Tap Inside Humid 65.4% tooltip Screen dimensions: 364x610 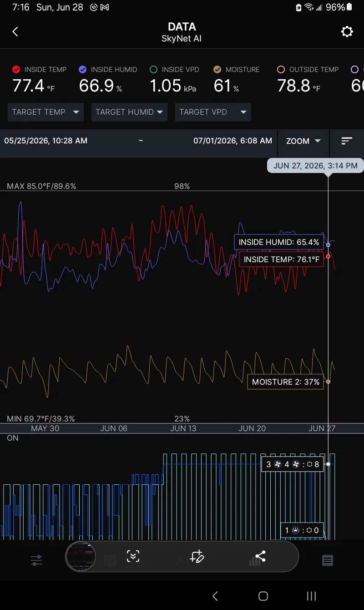pos(279,242)
